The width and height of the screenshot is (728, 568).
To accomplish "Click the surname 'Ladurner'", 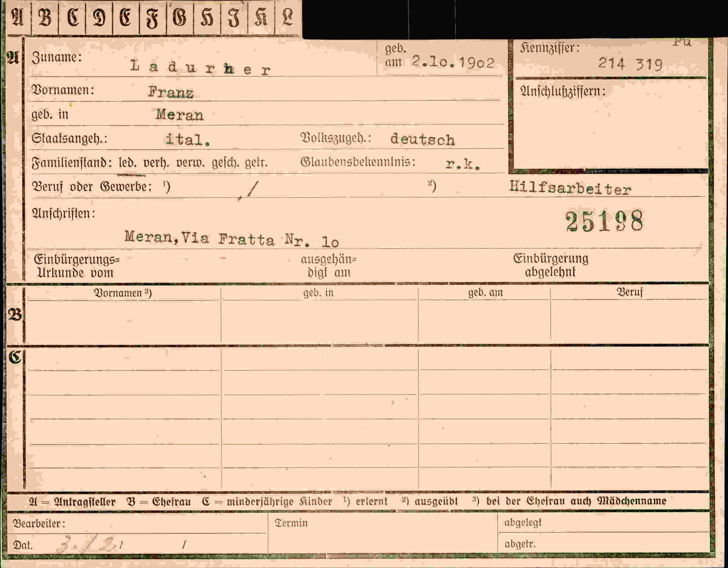I will coord(200,68).
